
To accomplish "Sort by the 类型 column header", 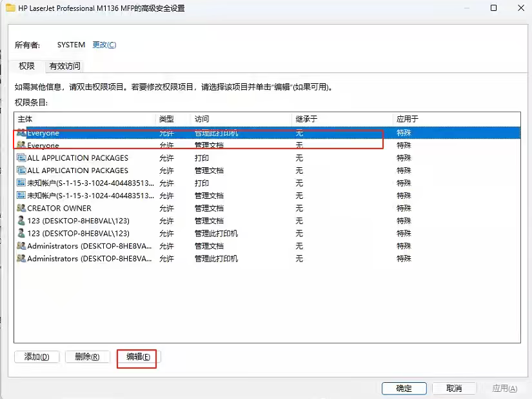I will coord(173,119).
